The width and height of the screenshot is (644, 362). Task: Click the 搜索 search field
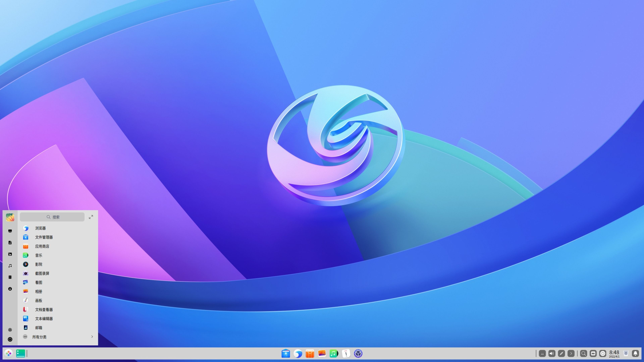point(52,217)
